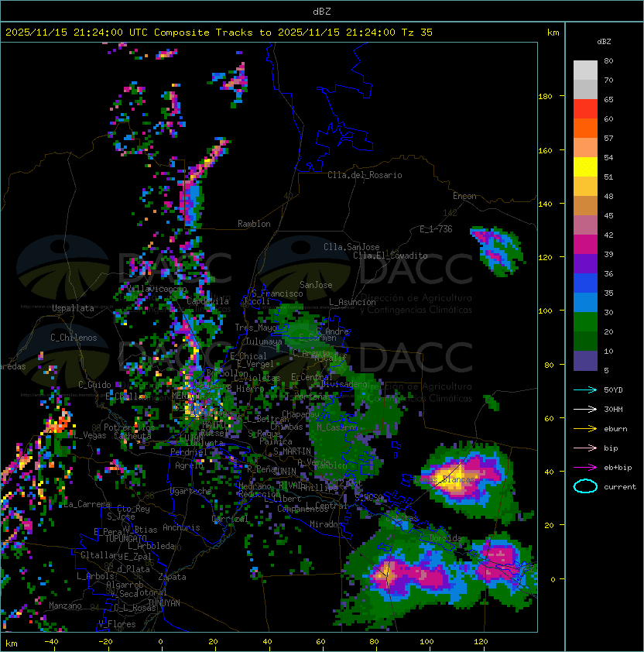Click the cyan 50YD arrow in legend
Image resolution: width=644 pixels, height=652 pixels.
tap(585, 390)
